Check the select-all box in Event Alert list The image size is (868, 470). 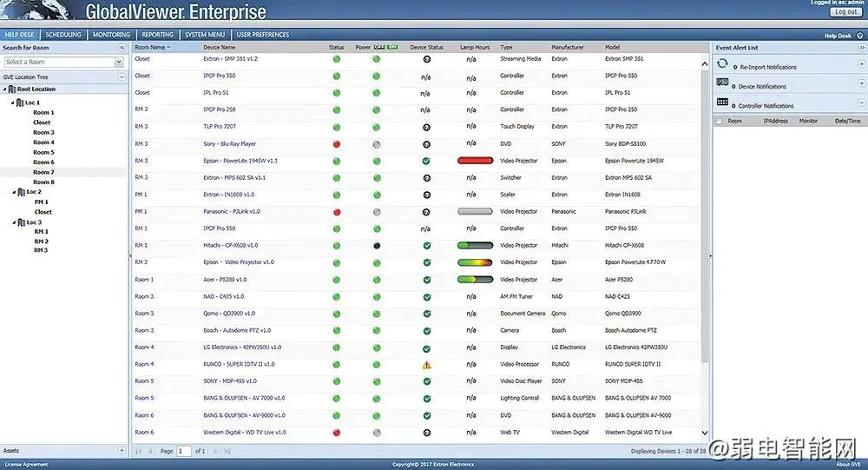pyautogui.click(x=719, y=121)
